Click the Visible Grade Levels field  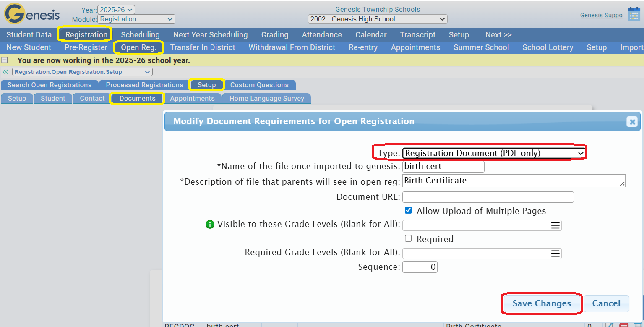click(482, 225)
